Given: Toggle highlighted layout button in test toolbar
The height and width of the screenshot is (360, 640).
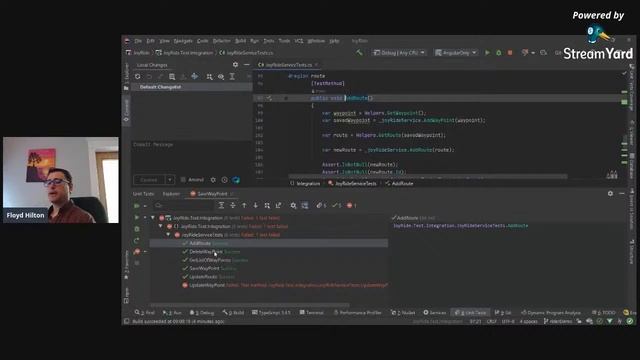Looking at the screenshot, I should tap(304, 205).
